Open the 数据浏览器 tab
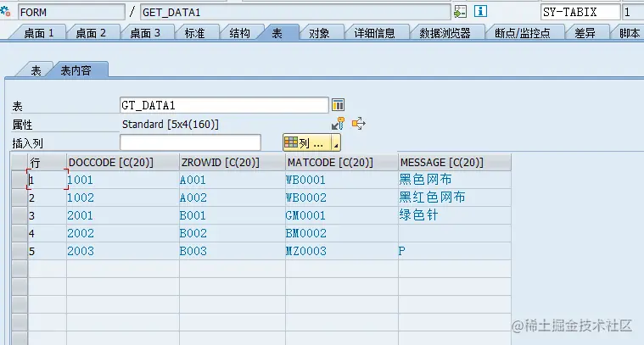Image resolution: width=644 pixels, height=345 pixels. pyautogui.click(x=445, y=33)
